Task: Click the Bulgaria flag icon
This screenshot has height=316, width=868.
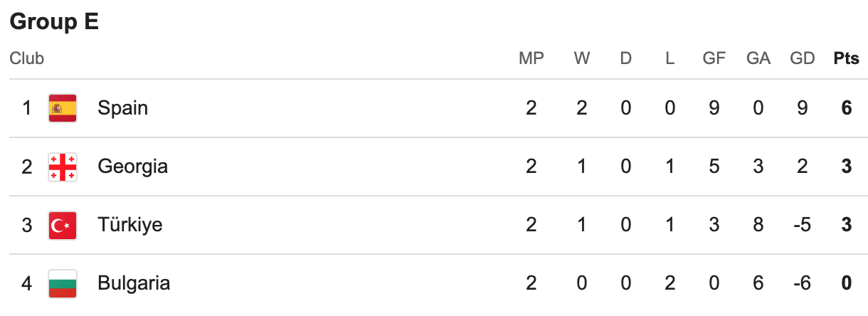Action: pos(63,283)
